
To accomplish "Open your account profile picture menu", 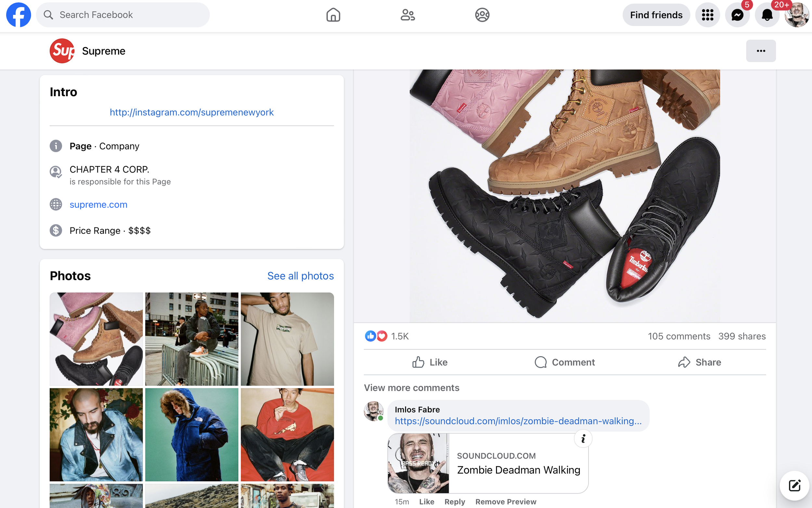I will click(797, 15).
